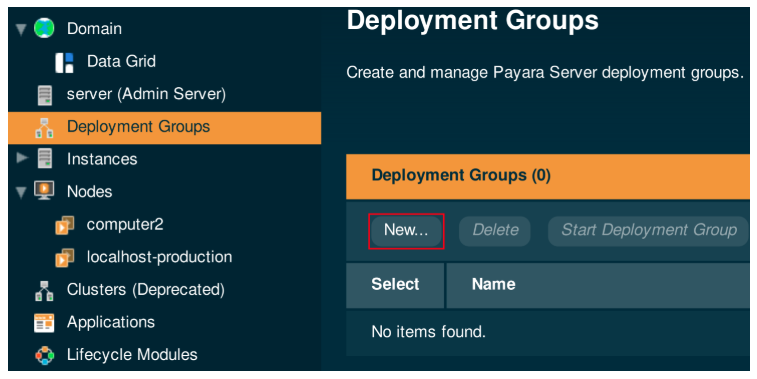Collapse the Nodes tree node

coord(21,193)
